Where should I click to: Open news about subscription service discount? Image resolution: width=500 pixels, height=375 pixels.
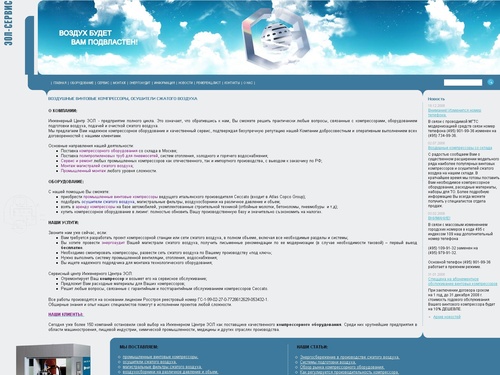(463, 281)
